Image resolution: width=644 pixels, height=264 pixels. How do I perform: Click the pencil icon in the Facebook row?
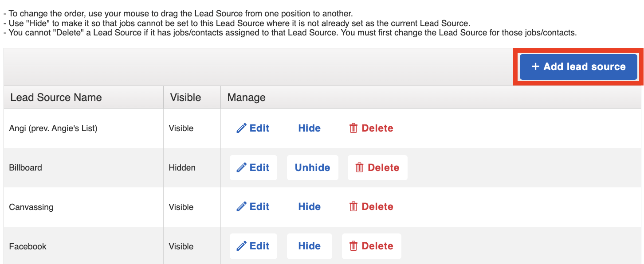242,246
